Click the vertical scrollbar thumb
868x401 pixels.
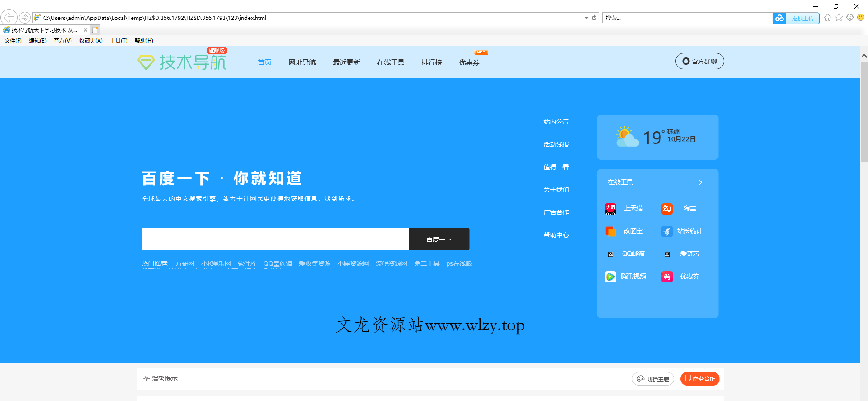click(864, 111)
